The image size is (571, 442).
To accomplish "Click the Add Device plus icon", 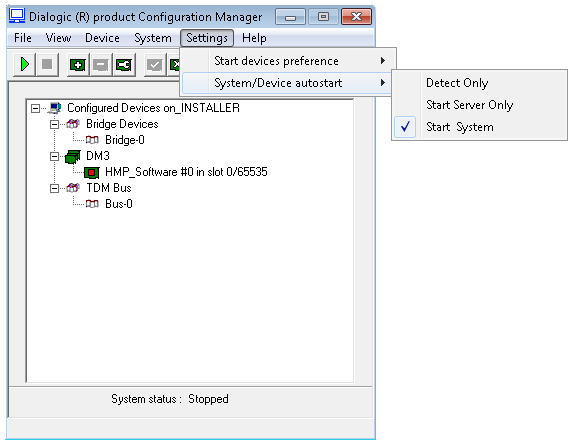I will 78,65.
